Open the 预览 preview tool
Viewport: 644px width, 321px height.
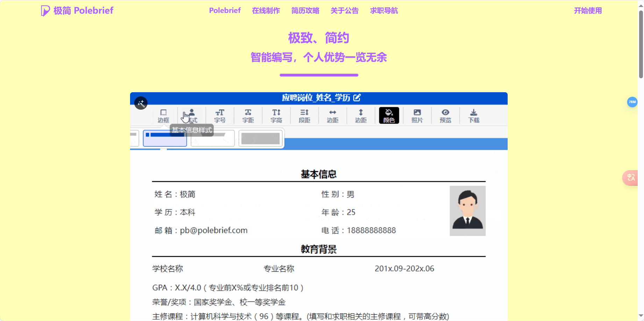[x=445, y=115]
